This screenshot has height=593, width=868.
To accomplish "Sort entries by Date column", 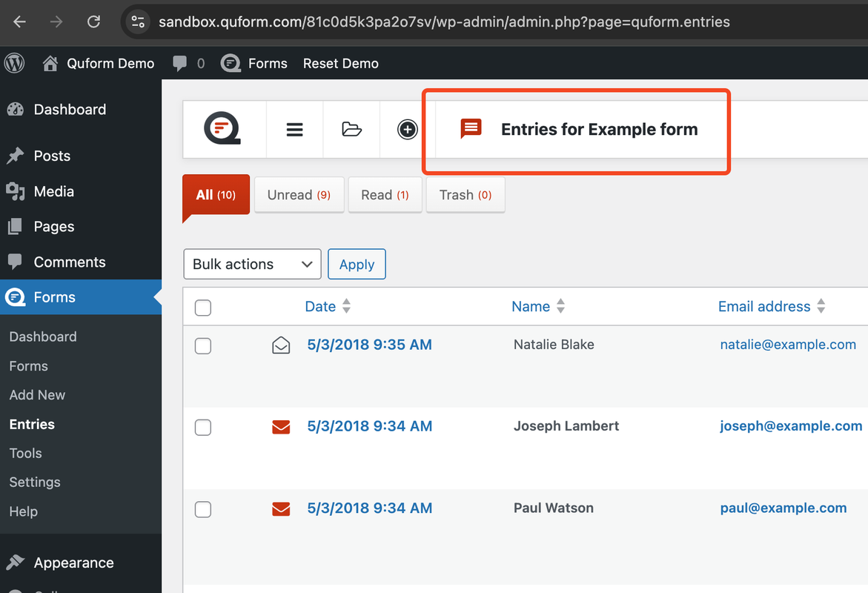I will point(320,306).
